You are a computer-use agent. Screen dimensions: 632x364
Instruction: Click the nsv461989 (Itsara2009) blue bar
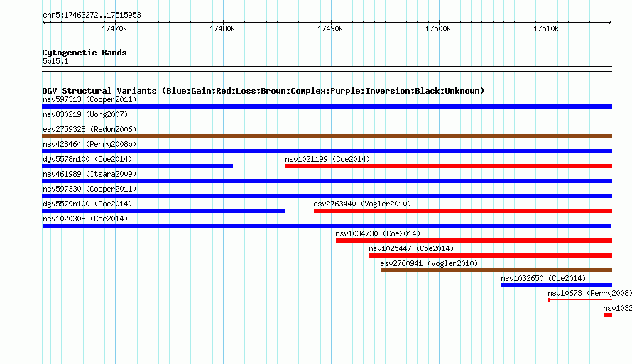click(x=327, y=181)
